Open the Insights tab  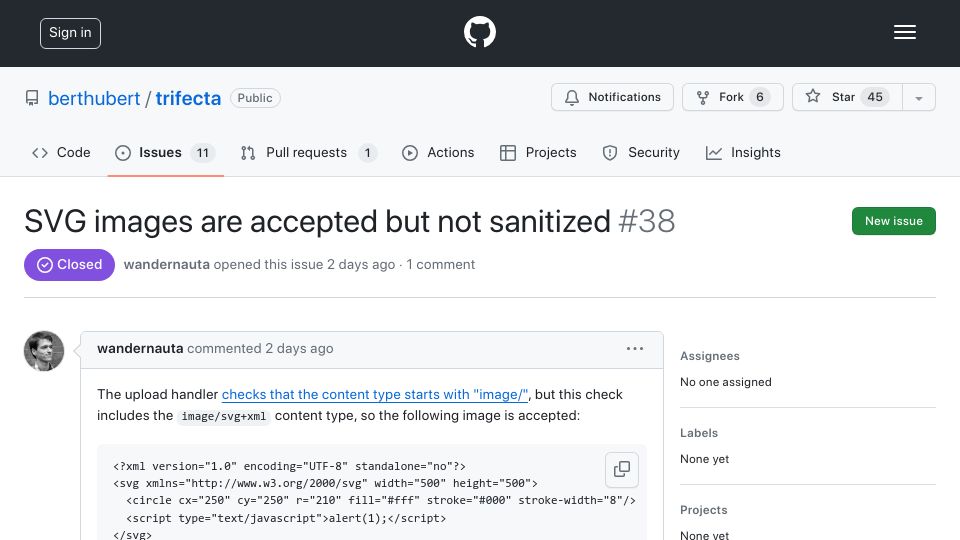[743, 152]
